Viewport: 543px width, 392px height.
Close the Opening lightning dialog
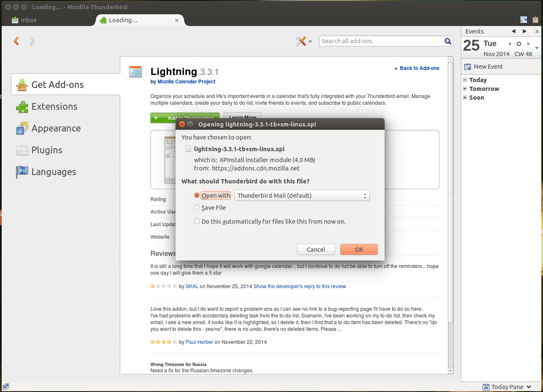tap(182, 124)
